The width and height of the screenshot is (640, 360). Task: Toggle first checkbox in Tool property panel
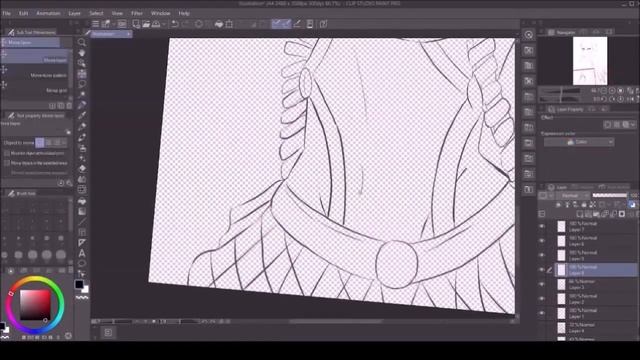(7, 153)
